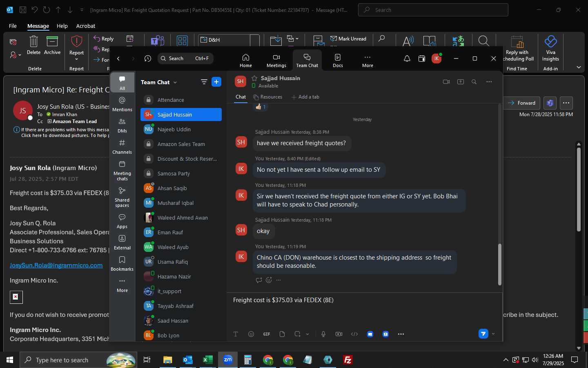Screen dimensions: 588x368
Task: Open the IK profile avatar menu
Action: [x=437, y=58]
